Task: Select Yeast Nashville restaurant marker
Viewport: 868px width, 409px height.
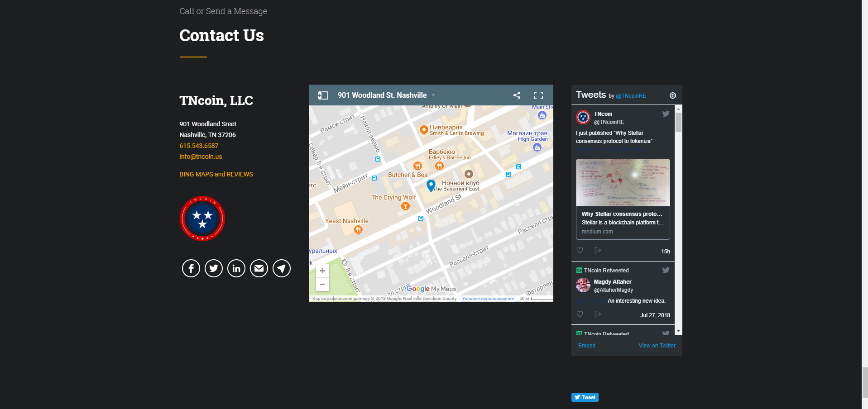Action: coord(358,230)
